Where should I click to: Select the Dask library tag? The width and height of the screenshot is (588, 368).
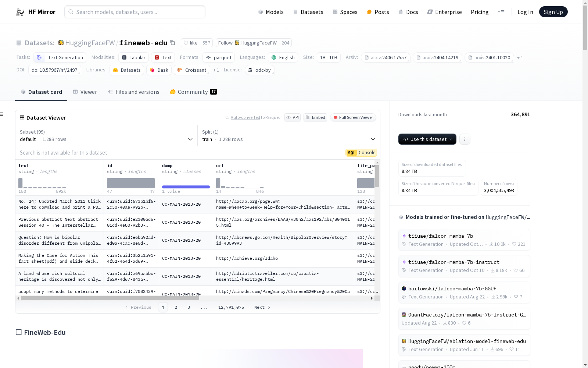click(159, 70)
